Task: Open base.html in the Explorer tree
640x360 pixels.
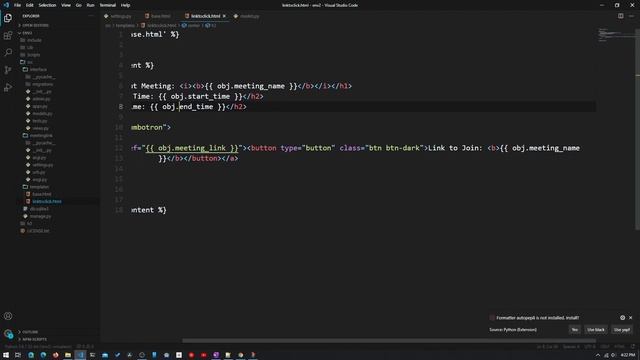Action: [x=42, y=194]
